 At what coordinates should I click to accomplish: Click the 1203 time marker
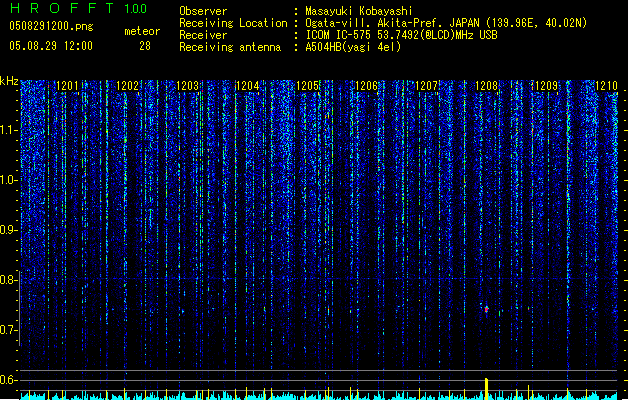click(x=187, y=85)
